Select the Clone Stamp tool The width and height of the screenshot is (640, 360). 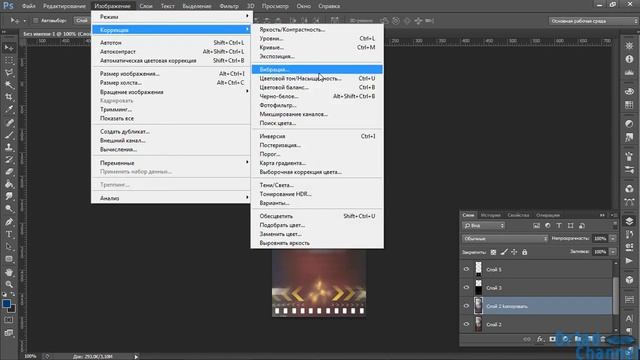(9, 147)
